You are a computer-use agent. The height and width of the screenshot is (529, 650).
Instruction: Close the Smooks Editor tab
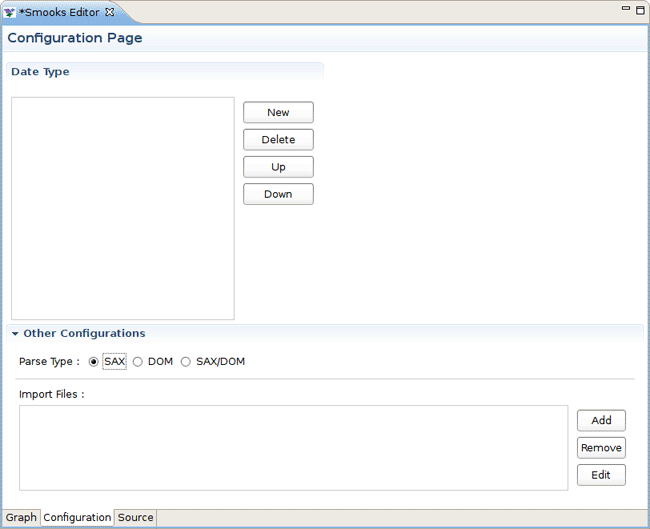click(109, 12)
